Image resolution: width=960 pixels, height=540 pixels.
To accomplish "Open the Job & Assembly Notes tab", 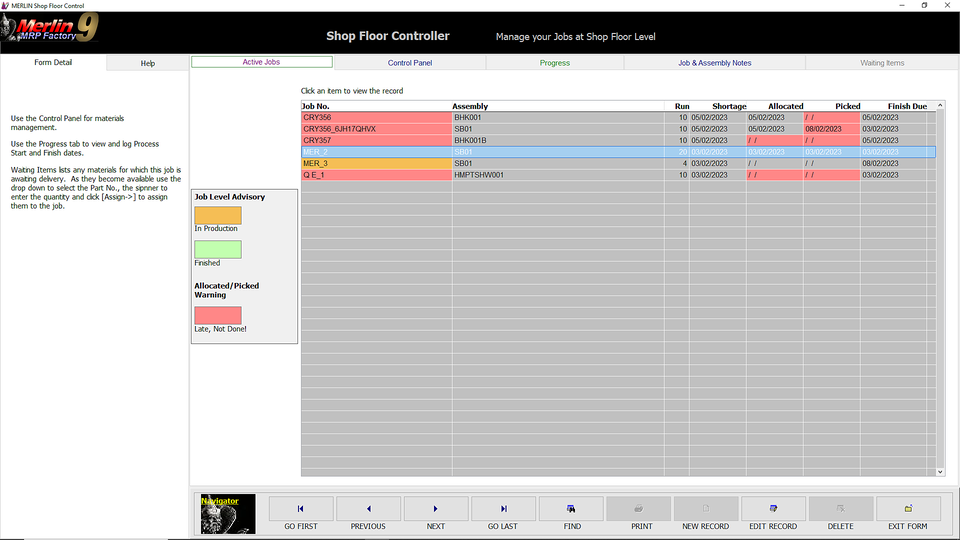I will click(714, 63).
